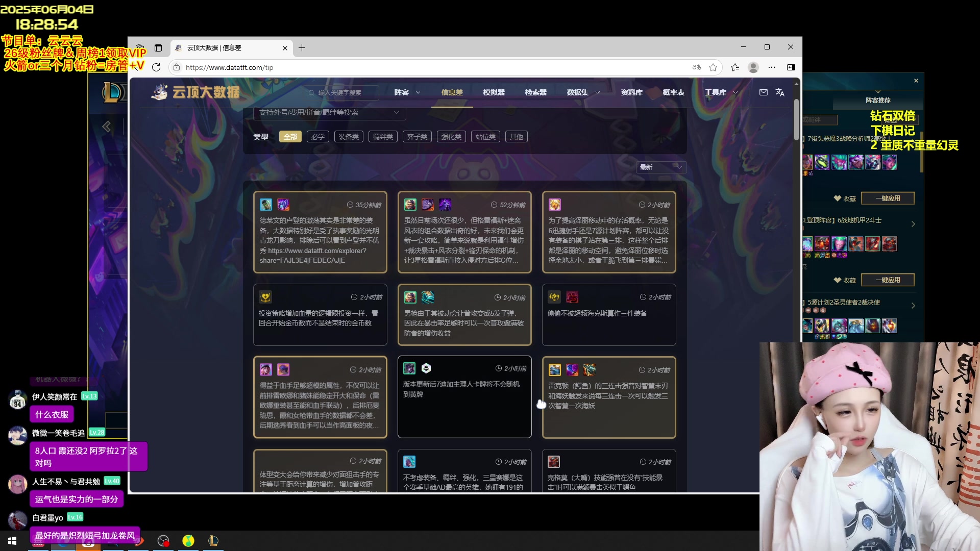This screenshot has width=980, height=551.
Task: Click the 云顶大数据 site logo
Action: [195, 92]
